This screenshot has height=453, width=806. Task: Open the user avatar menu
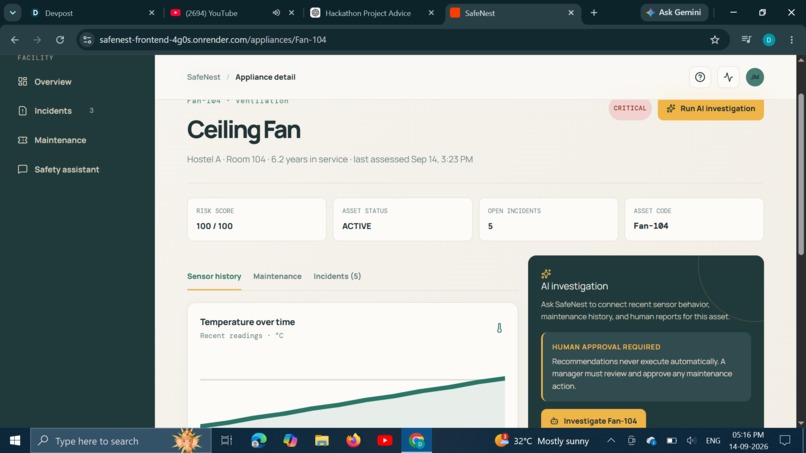point(755,77)
